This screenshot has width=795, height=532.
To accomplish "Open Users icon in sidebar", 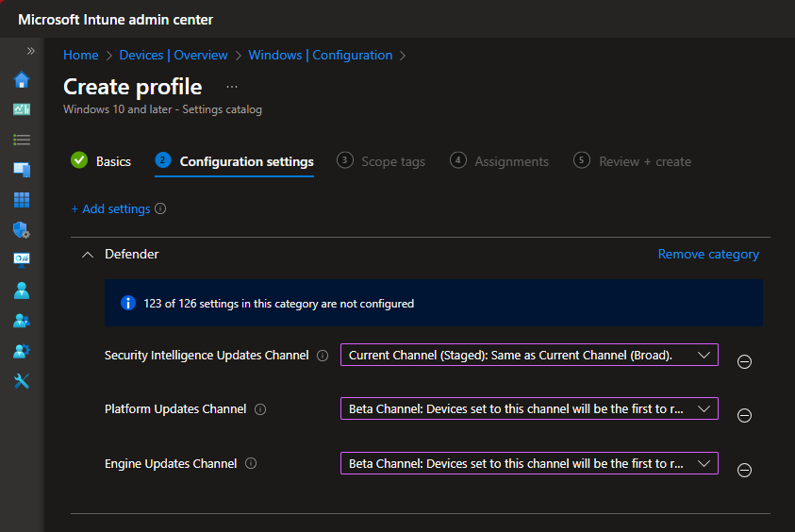I will [x=22, y=291].
